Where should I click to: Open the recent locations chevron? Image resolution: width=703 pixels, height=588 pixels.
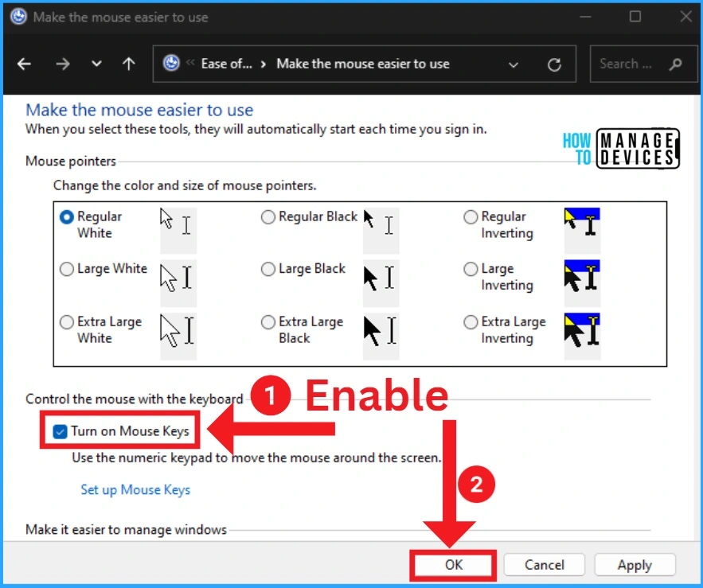point(96,64)
